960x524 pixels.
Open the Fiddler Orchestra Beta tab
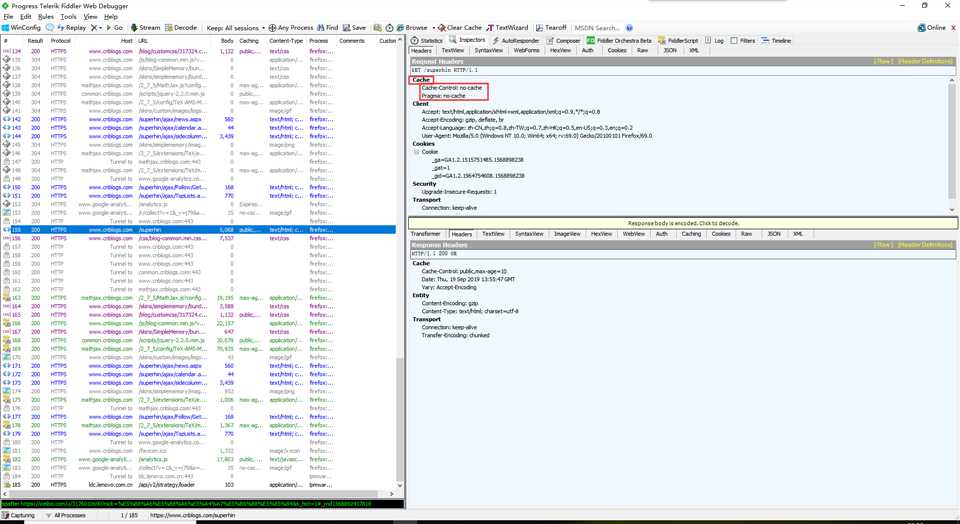tap(619, 40)
